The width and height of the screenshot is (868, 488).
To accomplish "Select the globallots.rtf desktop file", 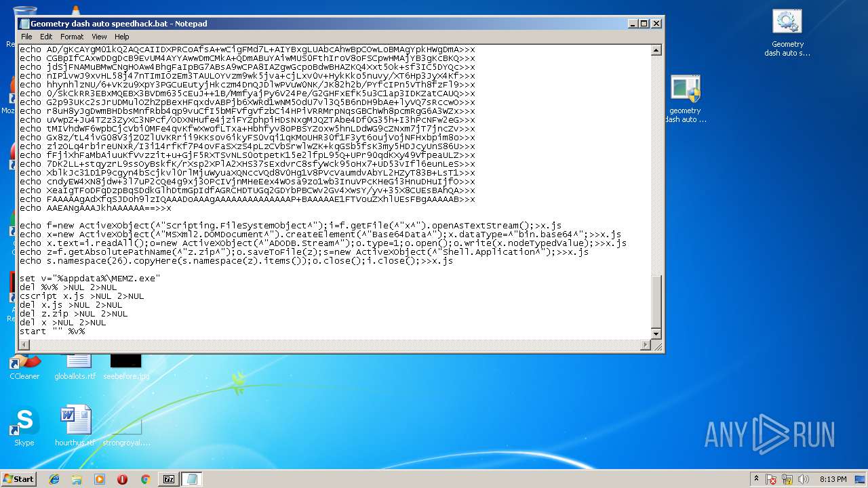I will (x=75, y=367).
